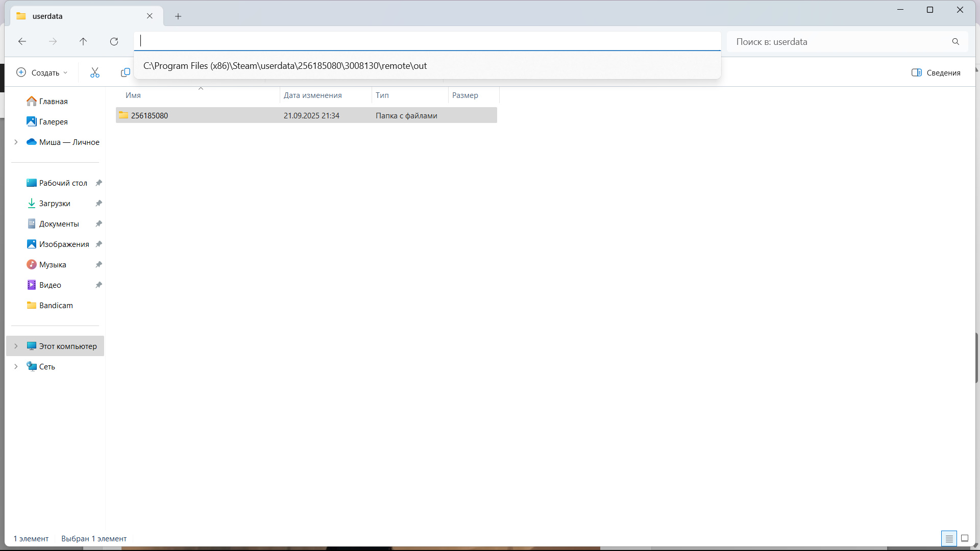Open the Создать dropdown menu
980x551 pixels.
coord(42,73)
